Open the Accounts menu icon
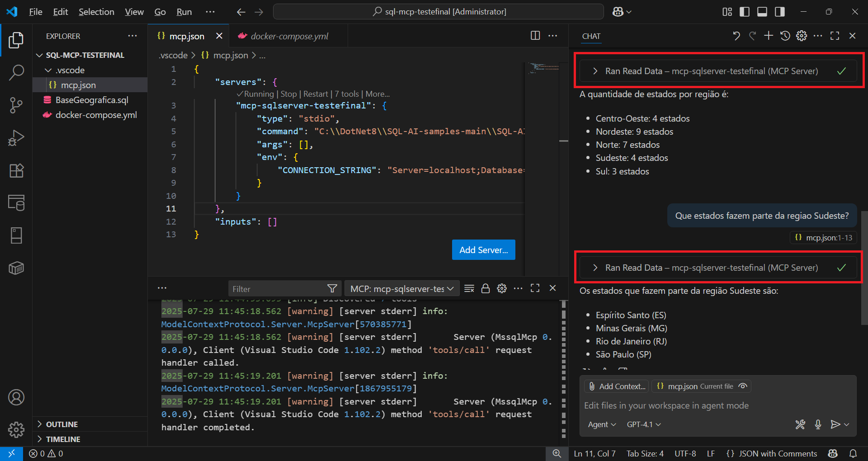868x461 pixels. tap(16, 397)
